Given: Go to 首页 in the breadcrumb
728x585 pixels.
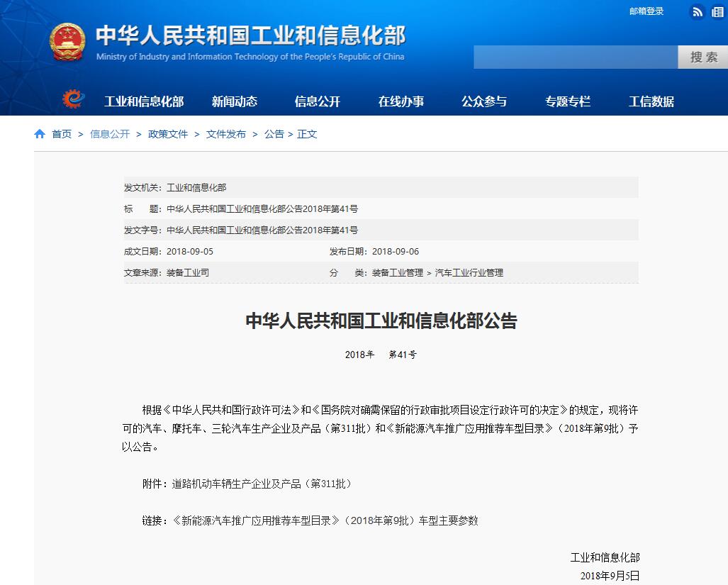Looking at the screenshot, I should (62, 134).
